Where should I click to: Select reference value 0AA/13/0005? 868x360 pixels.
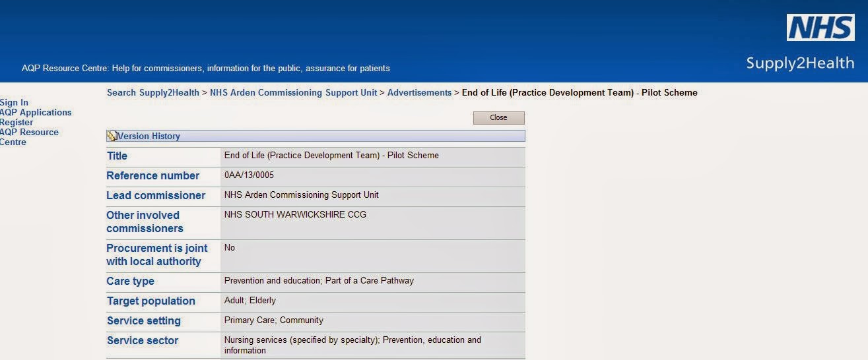pos(249,175)
